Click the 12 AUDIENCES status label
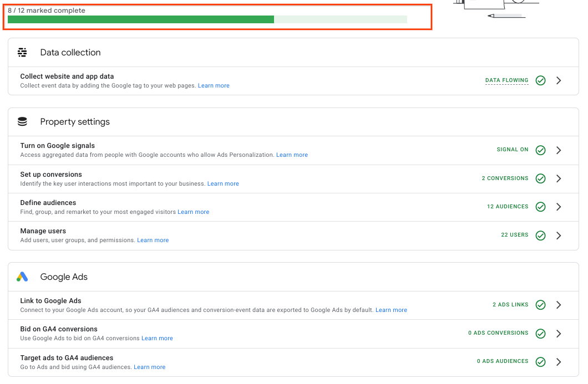This screenshot has height=384, width=588. (x=508, y=207)
